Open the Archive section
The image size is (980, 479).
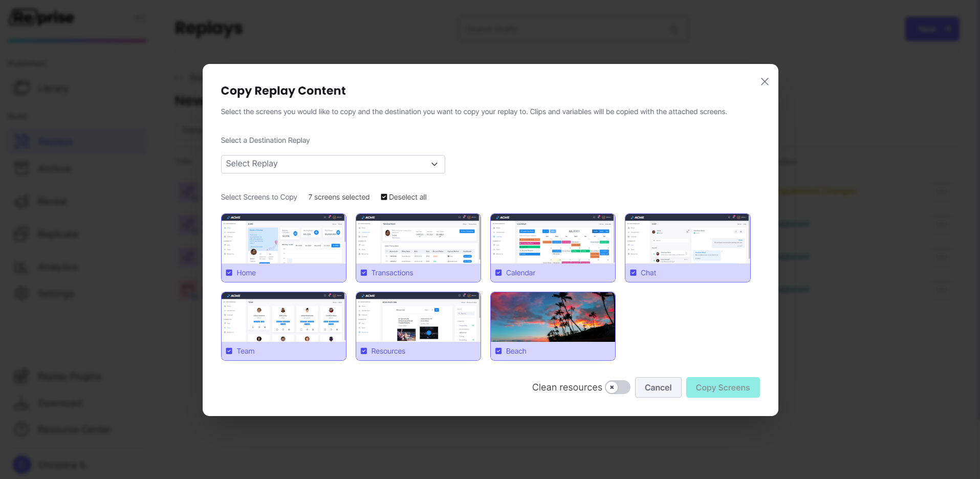[21, 168]
